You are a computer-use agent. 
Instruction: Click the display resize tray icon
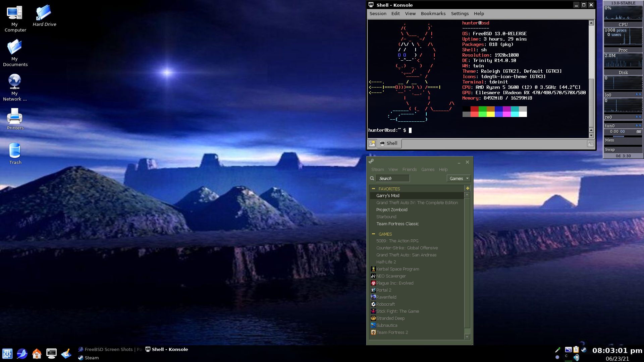(x=568, y=350)
